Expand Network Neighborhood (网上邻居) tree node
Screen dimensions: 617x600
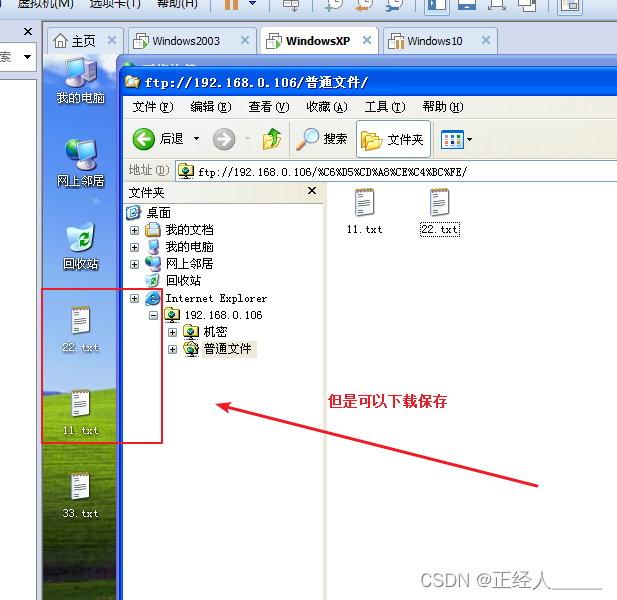[134, 264]
